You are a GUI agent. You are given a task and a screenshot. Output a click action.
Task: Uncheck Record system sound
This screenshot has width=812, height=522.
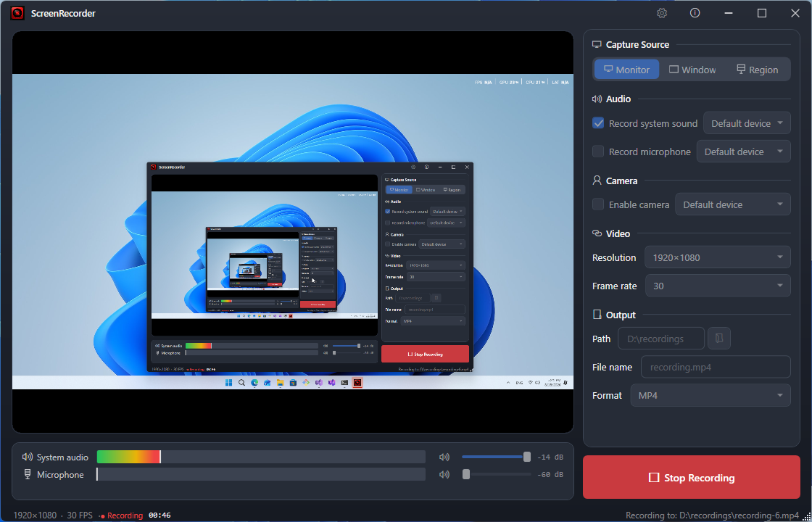tap(598, 123)
